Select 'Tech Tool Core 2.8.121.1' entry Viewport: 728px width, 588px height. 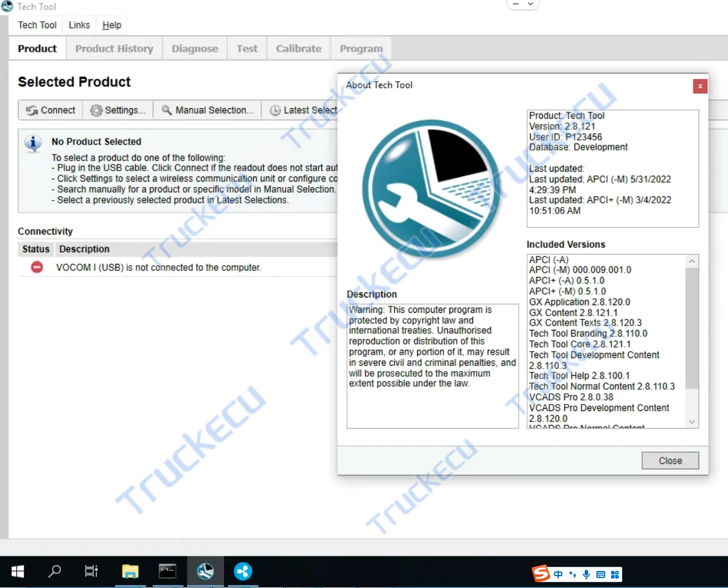[x=580, y=344]
